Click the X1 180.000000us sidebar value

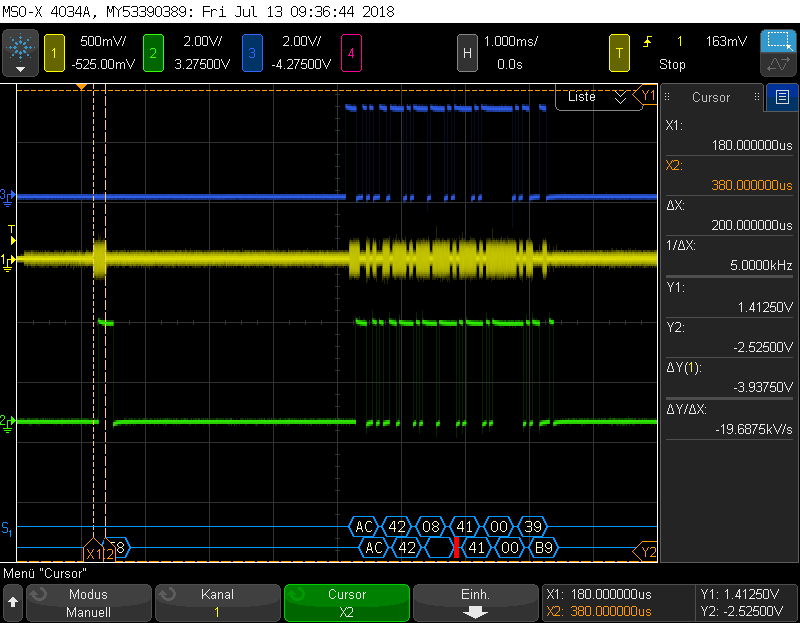[x=752, y=145]
